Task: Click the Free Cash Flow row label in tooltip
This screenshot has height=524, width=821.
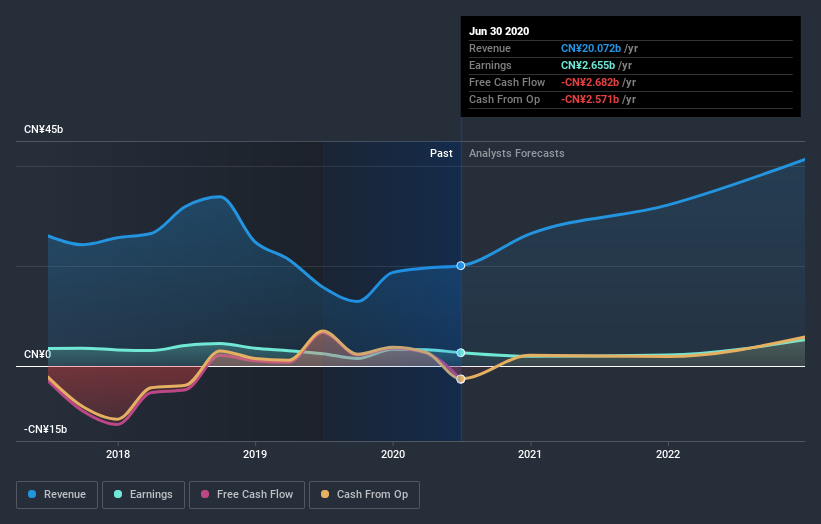Action: (507, 82)
